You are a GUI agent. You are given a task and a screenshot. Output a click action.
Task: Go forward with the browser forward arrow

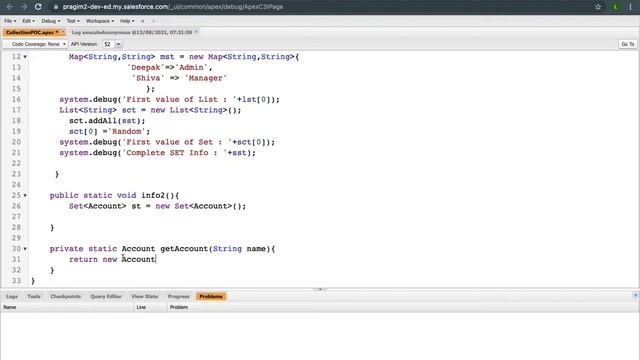[x=24, y=7]
